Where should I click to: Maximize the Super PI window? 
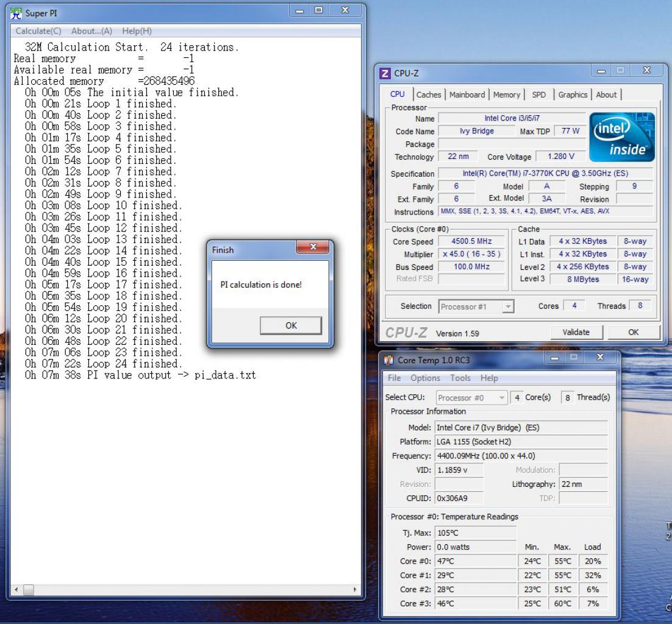tap(318, 10)
